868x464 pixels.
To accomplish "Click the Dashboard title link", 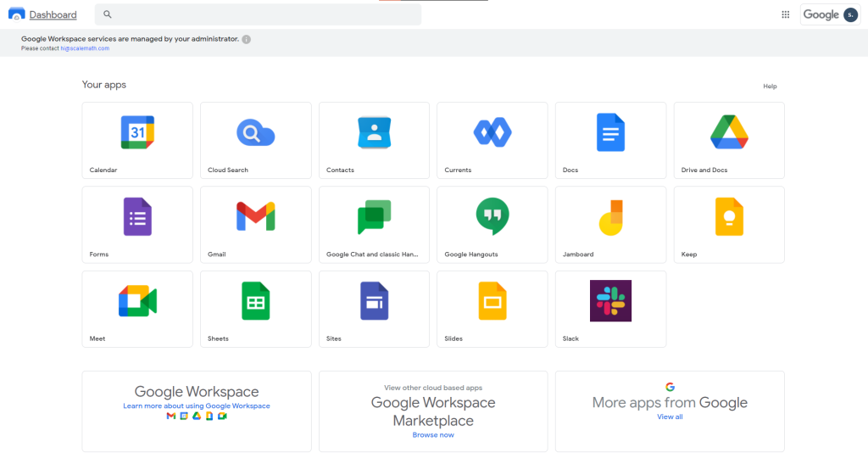I will pyautogui.click(x=53, y=15).
